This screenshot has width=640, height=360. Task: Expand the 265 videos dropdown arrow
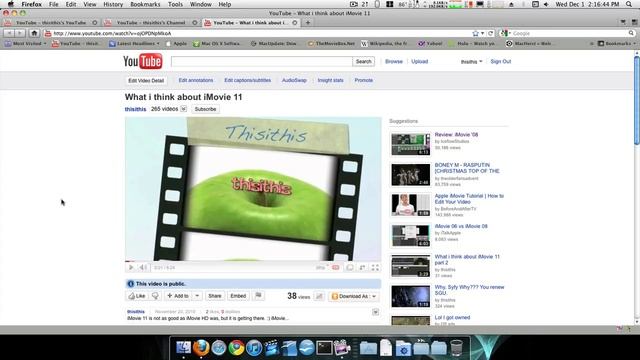[184, 109]
